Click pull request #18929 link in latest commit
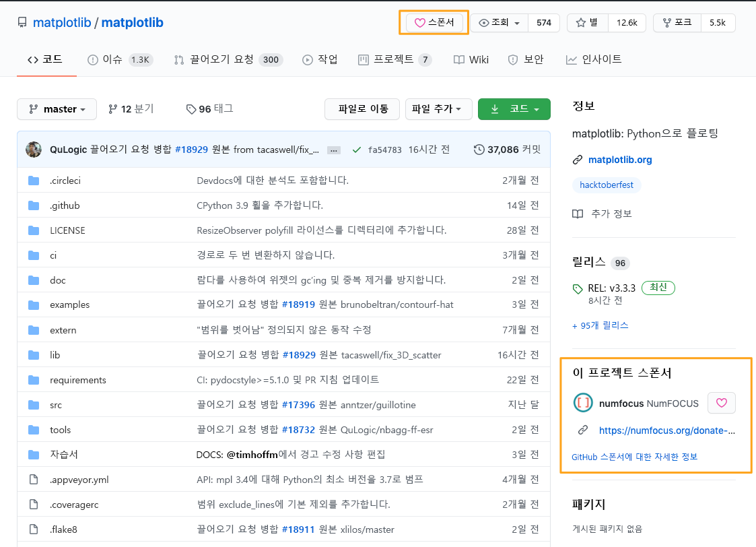This screenshot has height=547, width=756. pos(191,150)
